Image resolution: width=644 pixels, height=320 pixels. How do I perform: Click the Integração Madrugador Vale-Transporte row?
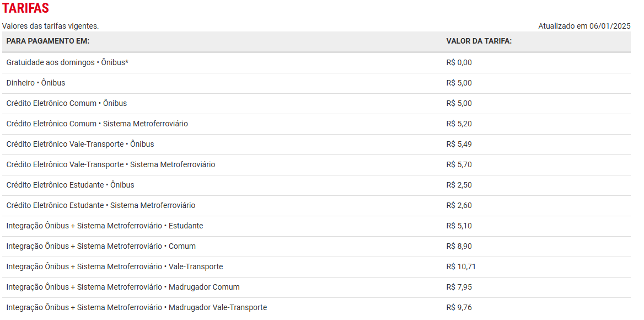point(316,308)
